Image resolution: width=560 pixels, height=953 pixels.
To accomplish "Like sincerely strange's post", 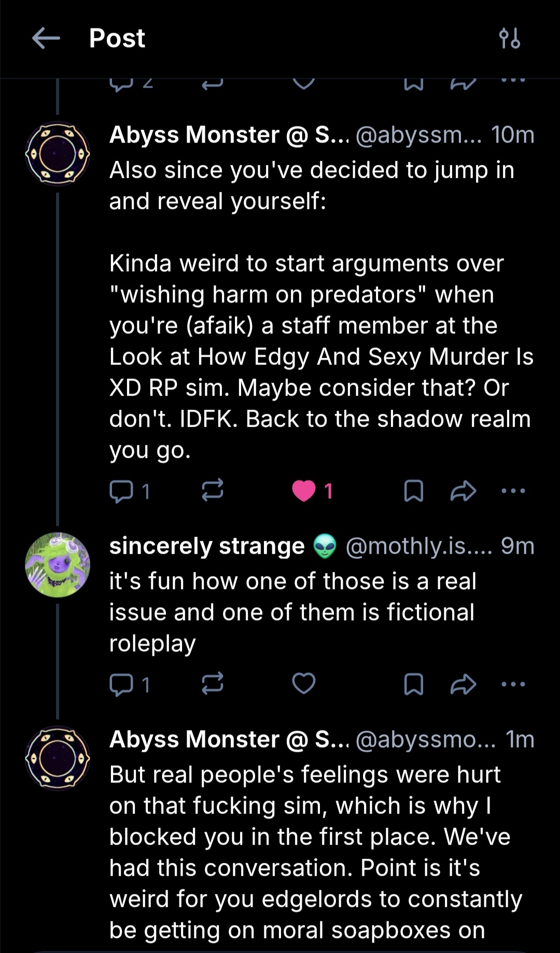I will (x=304, y=683).
